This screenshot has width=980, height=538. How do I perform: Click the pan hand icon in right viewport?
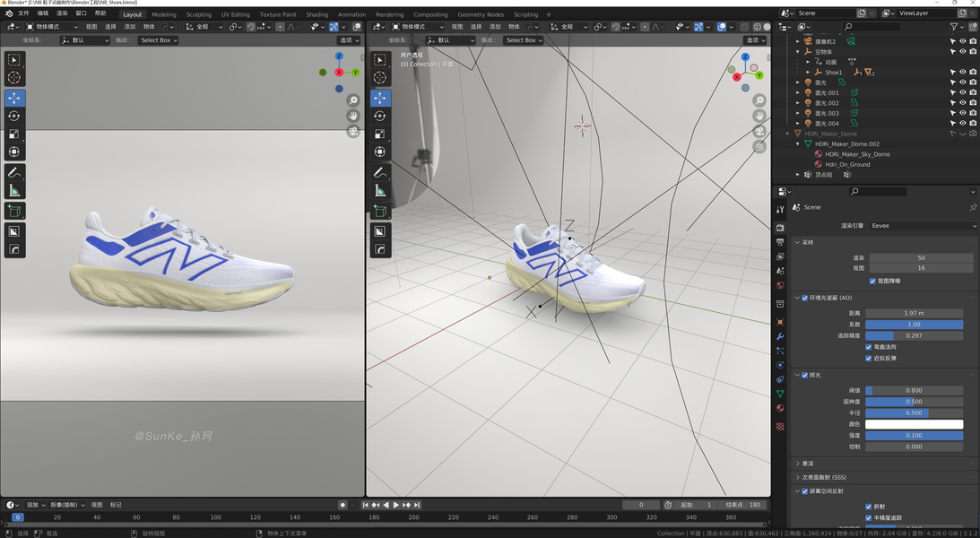(759, 116)
